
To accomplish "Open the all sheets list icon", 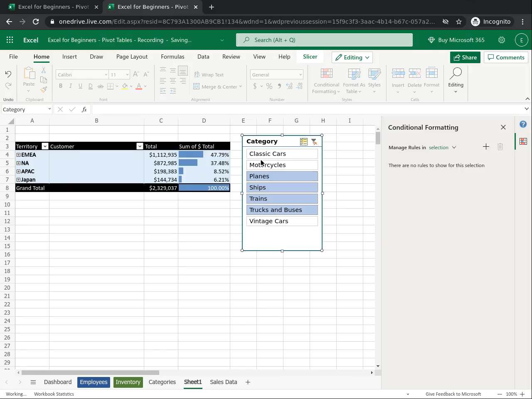I will point(33,382).
